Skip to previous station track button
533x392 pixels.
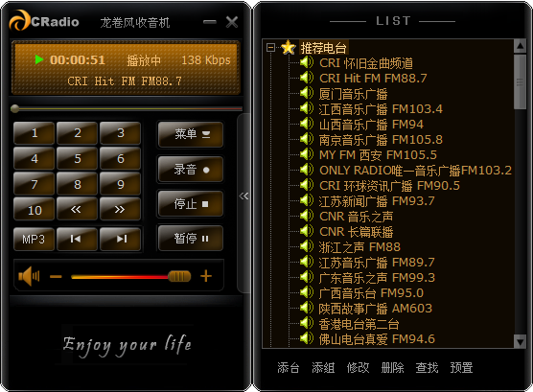[x=77, y=239]
